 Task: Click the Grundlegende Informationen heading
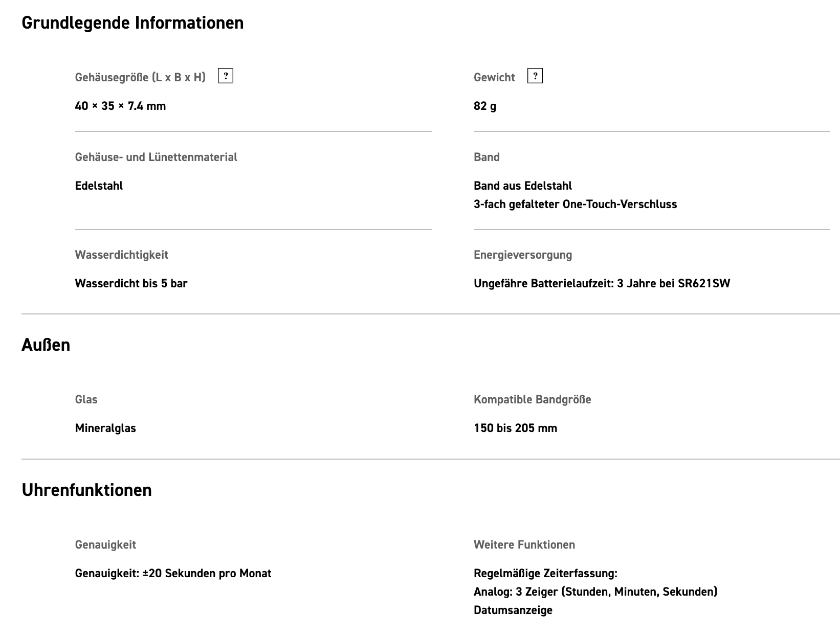(132, 23)
